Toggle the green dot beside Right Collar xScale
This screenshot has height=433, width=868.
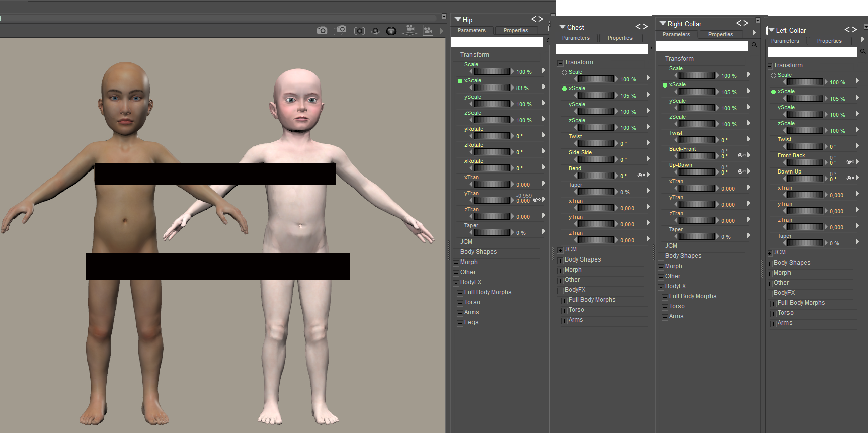point(665,85)
